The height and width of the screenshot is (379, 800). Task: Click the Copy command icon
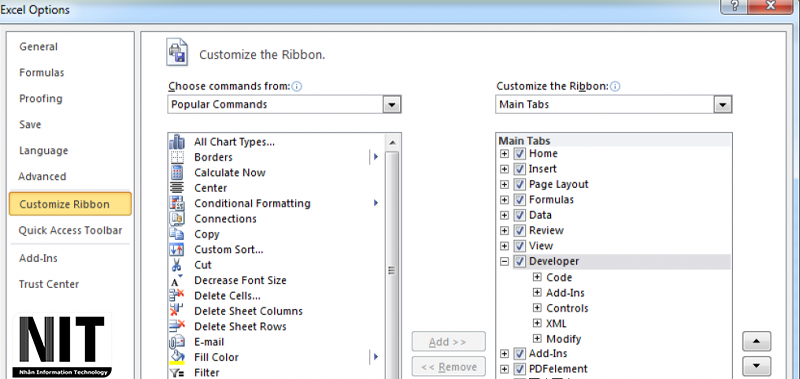click(x=177, y=234)
